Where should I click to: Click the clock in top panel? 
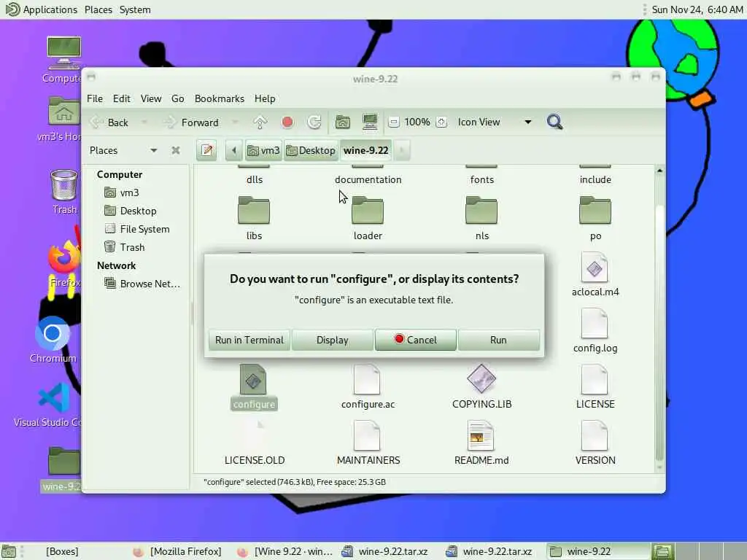click(697, 9)
